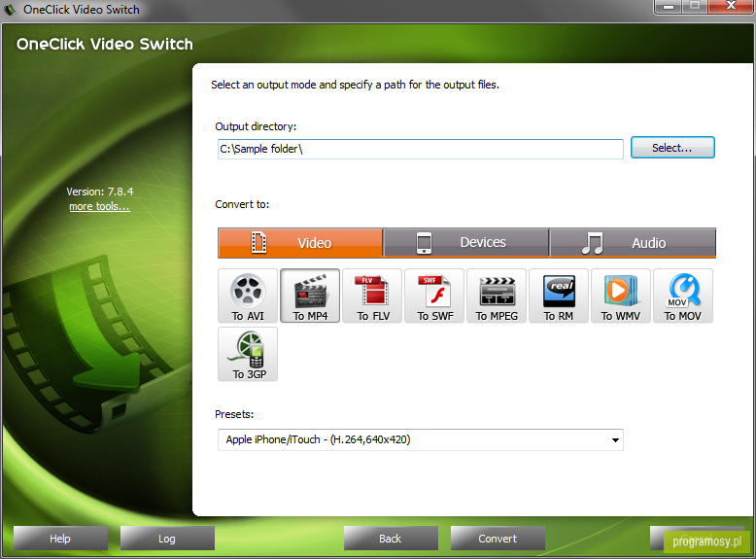Viewport: 756px width, 559px height.
Task: Select the To MOV QuickTime format
Action: tap(683, 296)
